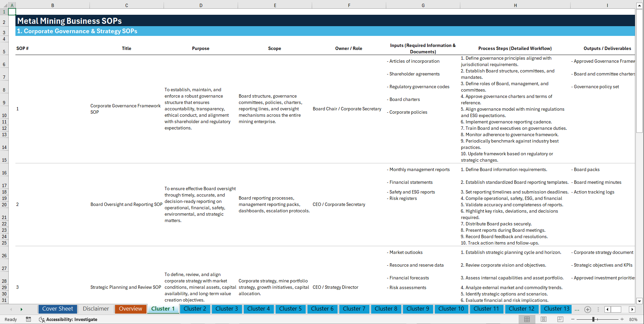Open Page Layout view
The image size is (644, 324).
(543, 319)
